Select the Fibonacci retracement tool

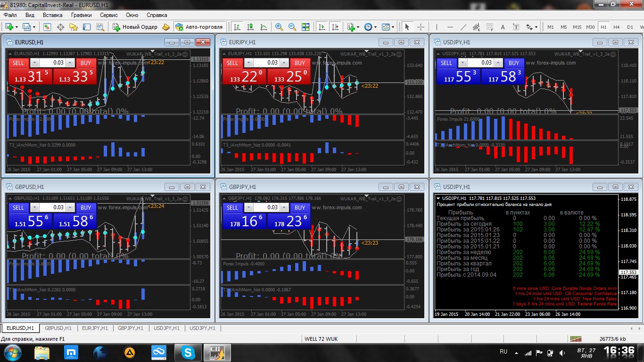coord(489,27)
